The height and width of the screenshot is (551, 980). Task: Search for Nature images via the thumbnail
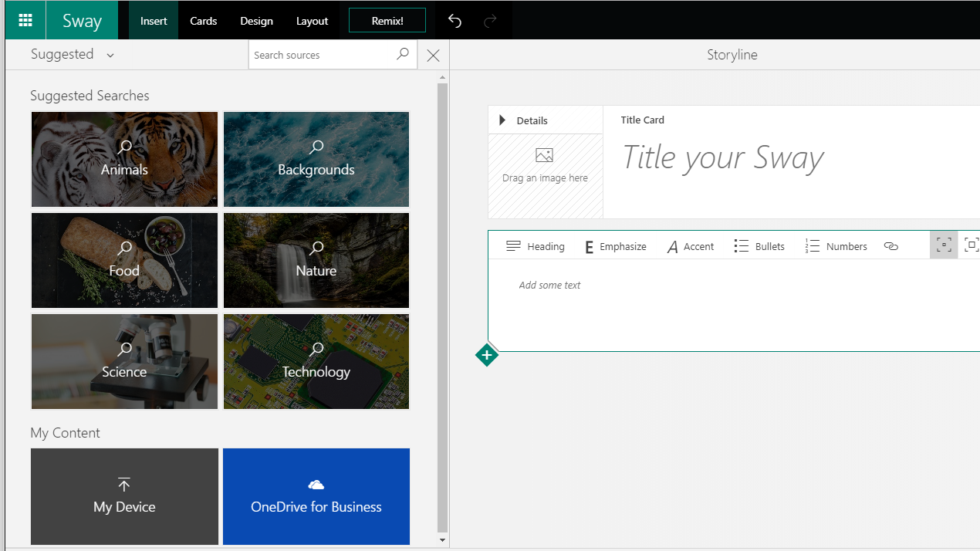pos(316,260)
